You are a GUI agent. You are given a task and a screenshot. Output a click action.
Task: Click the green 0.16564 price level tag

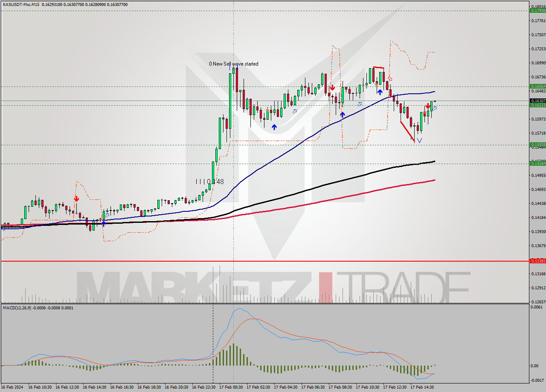(537, 86)
